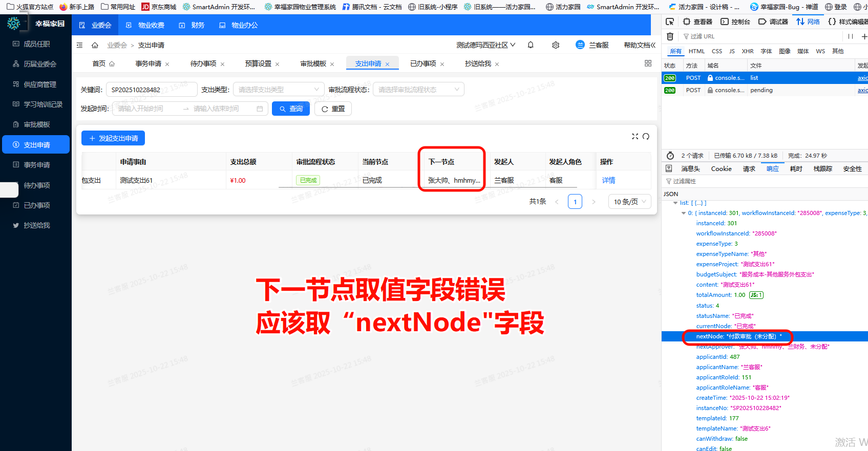Viewport: 868px width, 451px height.
Task: Go to next page arrow
Action: [x=594, y=202]
